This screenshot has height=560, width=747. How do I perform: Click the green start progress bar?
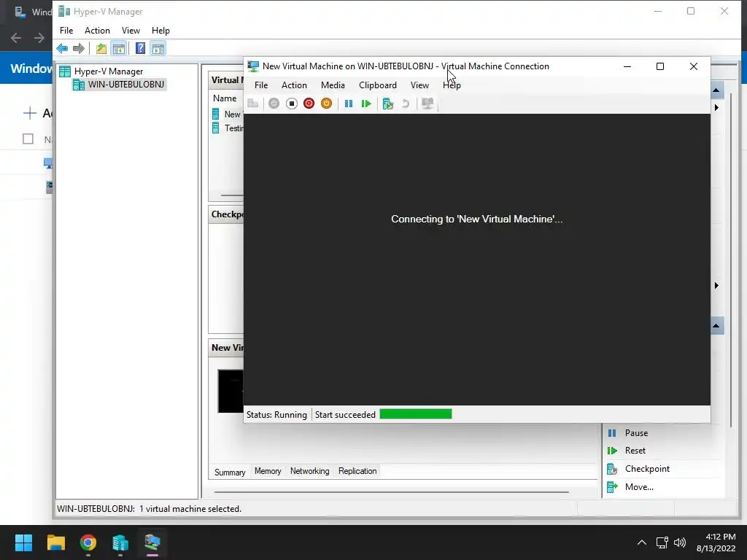tap(415, 414)
